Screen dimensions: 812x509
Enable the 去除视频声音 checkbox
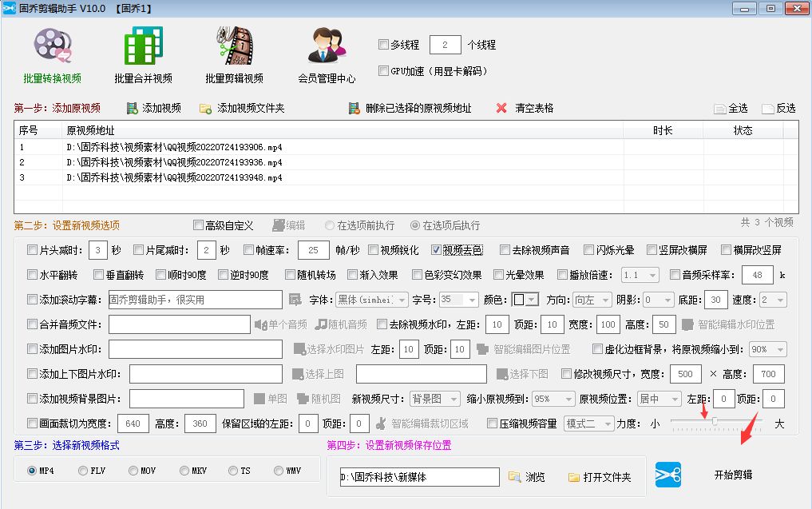[x=505, y=250]
